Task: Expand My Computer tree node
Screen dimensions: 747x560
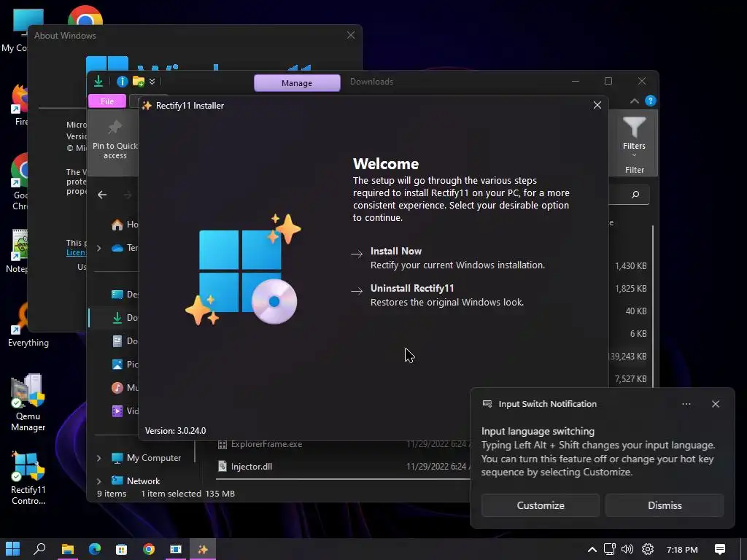Action: [98, 458]
